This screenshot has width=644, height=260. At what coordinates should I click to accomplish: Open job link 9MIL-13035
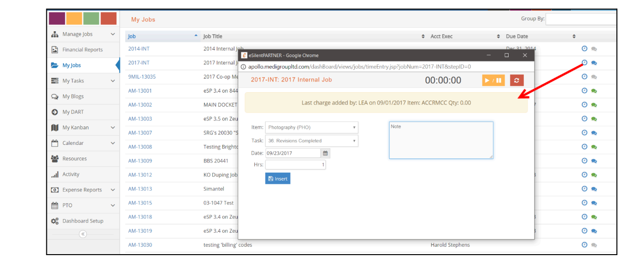(142, 77)
